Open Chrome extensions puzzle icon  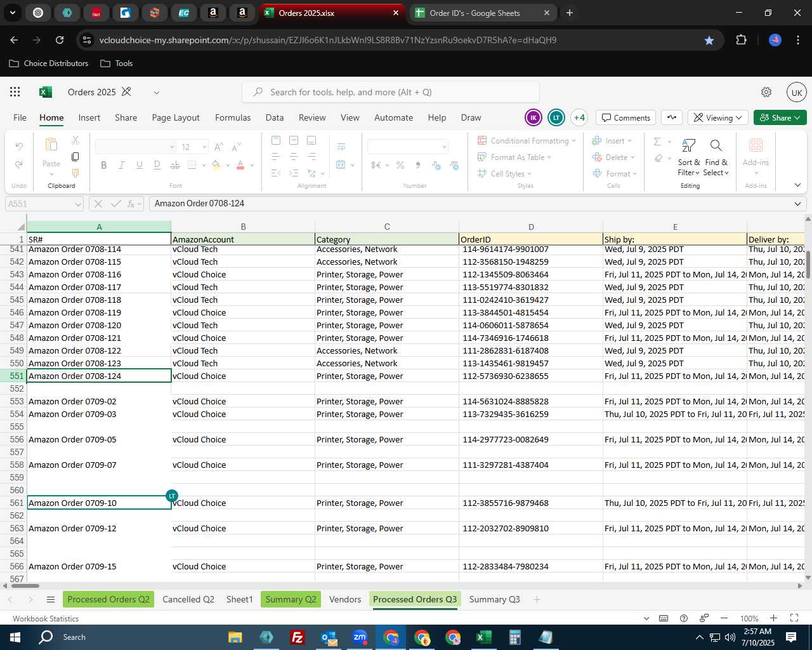(741, 40)
